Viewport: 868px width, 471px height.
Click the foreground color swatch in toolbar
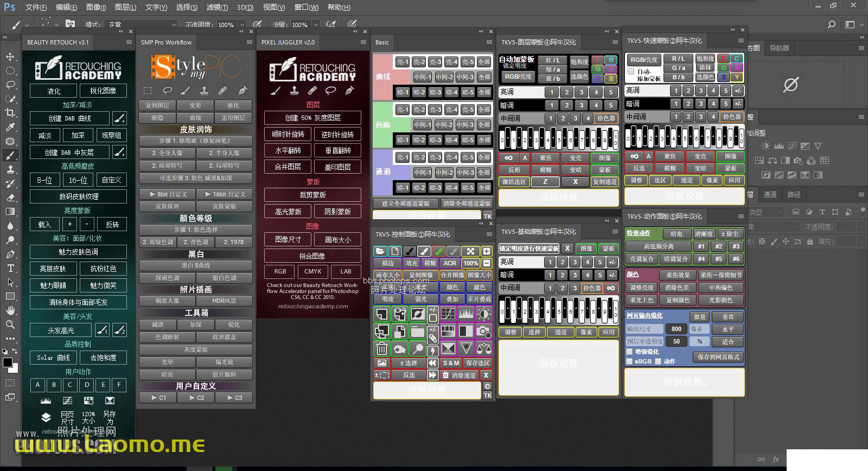click(8, 363)
